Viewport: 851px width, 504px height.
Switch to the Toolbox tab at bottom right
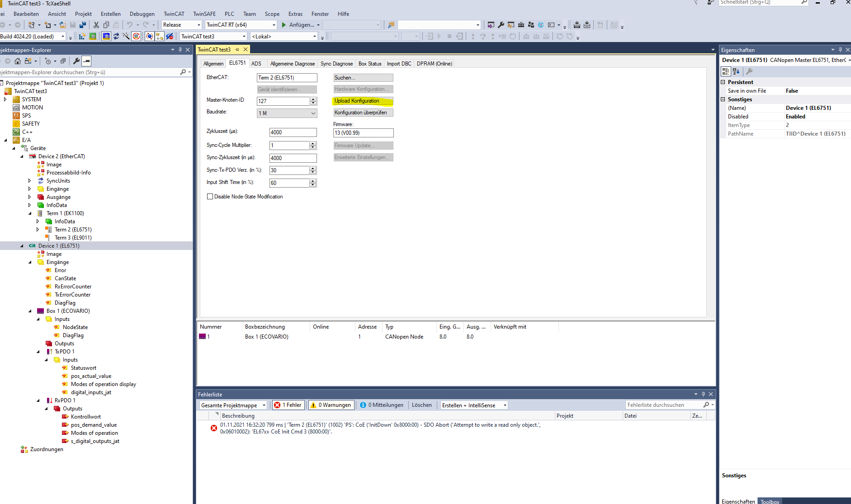[770, 501]
